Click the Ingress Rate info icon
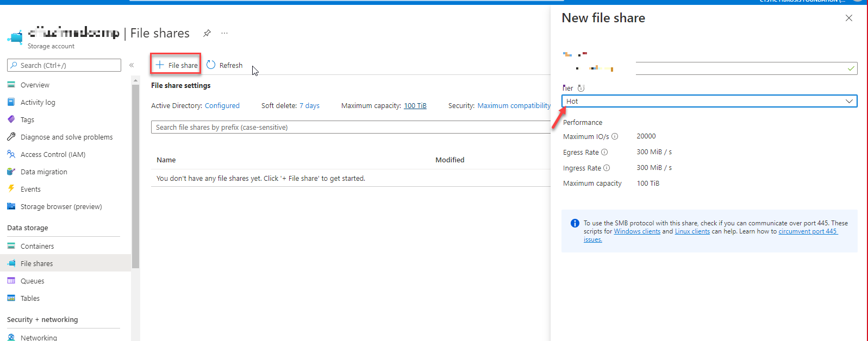The height and width of the screenshot is (341, 868). click(x=607, y=168)
